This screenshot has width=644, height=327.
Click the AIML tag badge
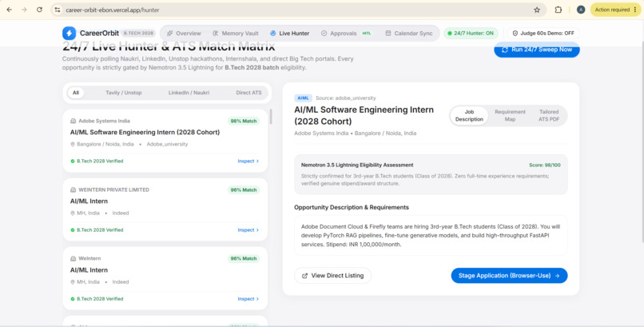[303, 98]
